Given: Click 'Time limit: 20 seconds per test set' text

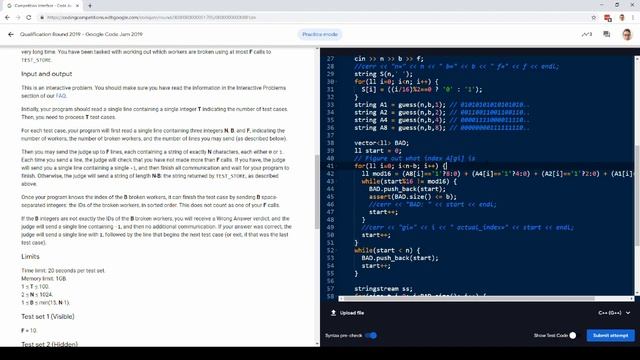Looking at the screenshot, I should [63, 271].
